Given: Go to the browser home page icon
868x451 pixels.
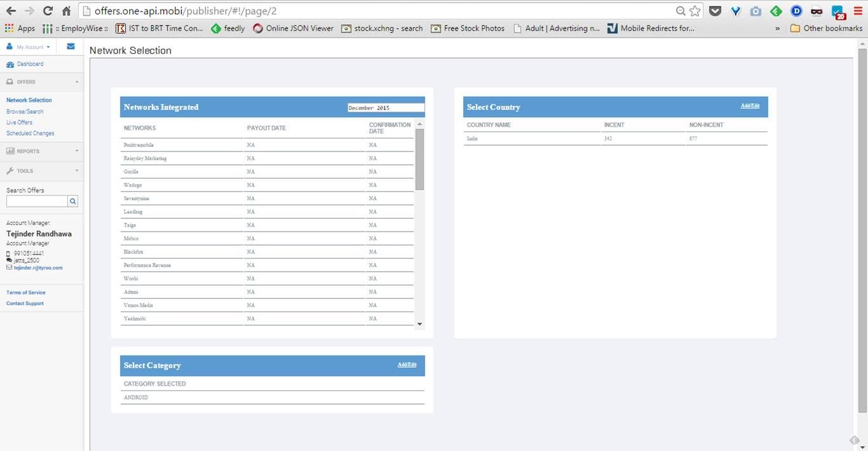Looking at the screenshot, I should click(x=66, y=11).
